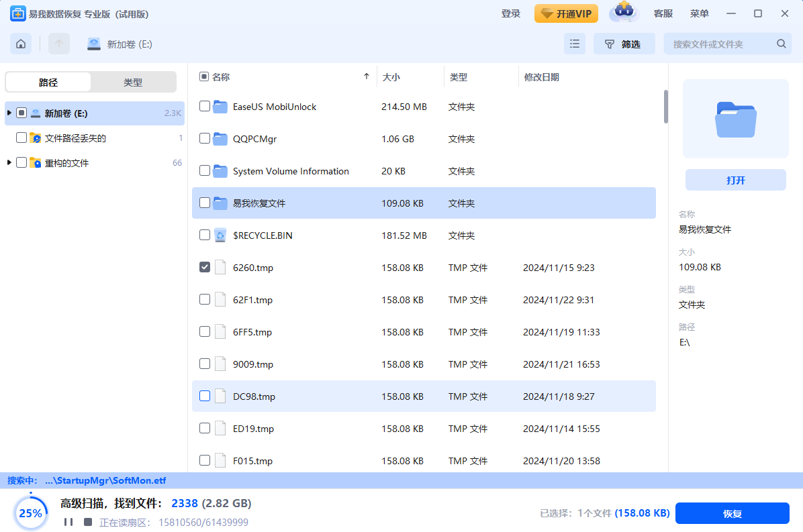Check the 文件路径丢失的 tree checkbox
The height and width of the screenshot is (532, 803).
pos(21,138)
